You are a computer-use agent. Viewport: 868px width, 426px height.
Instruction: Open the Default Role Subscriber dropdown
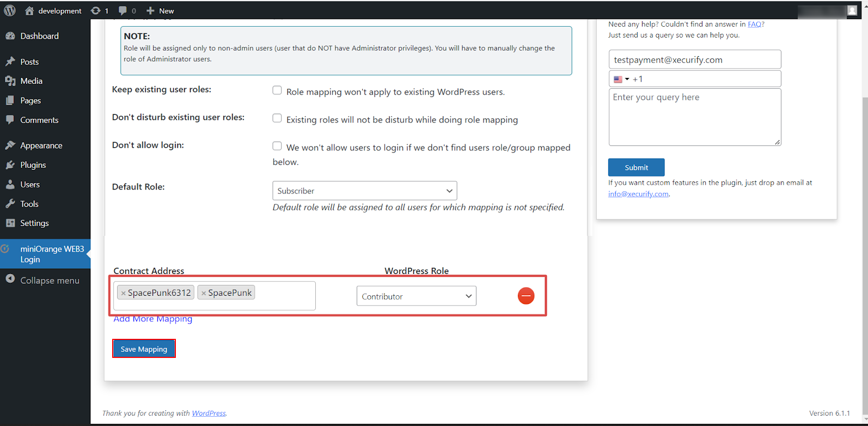pyautogui.click(x=365, y=191)
